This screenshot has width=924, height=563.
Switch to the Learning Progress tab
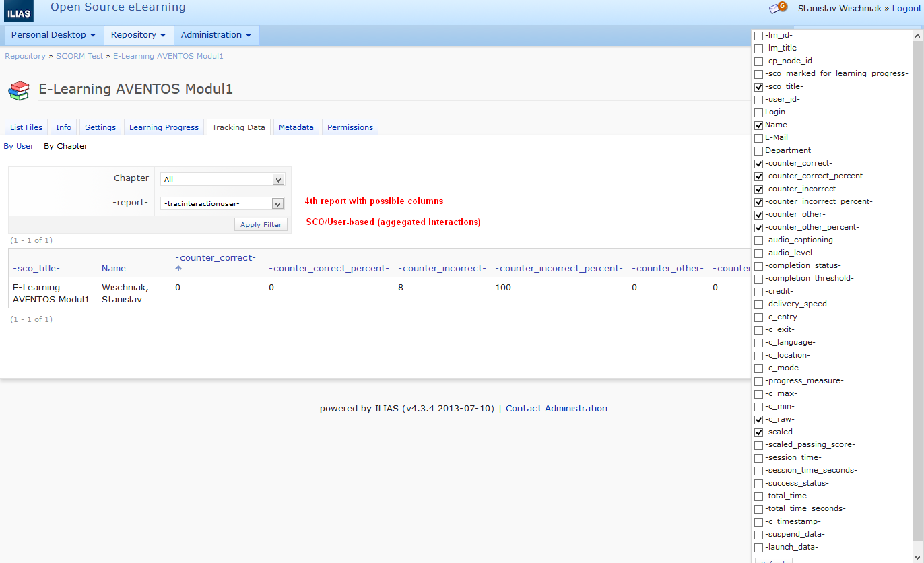pos(164,127)
